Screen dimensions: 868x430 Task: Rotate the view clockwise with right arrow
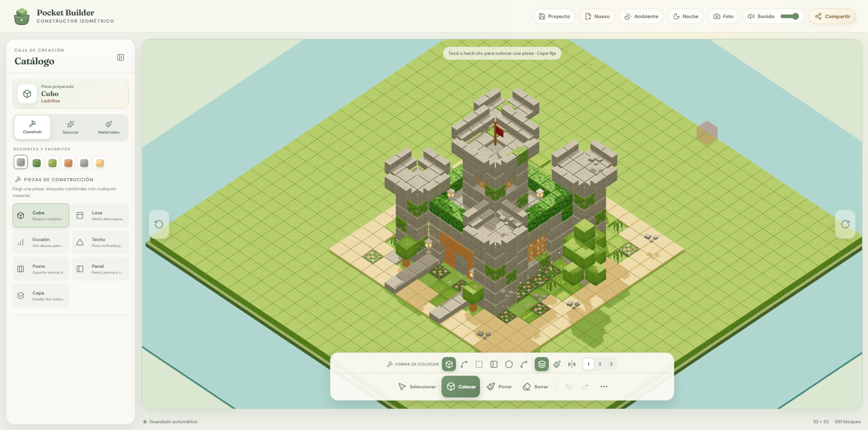[845, 224]
